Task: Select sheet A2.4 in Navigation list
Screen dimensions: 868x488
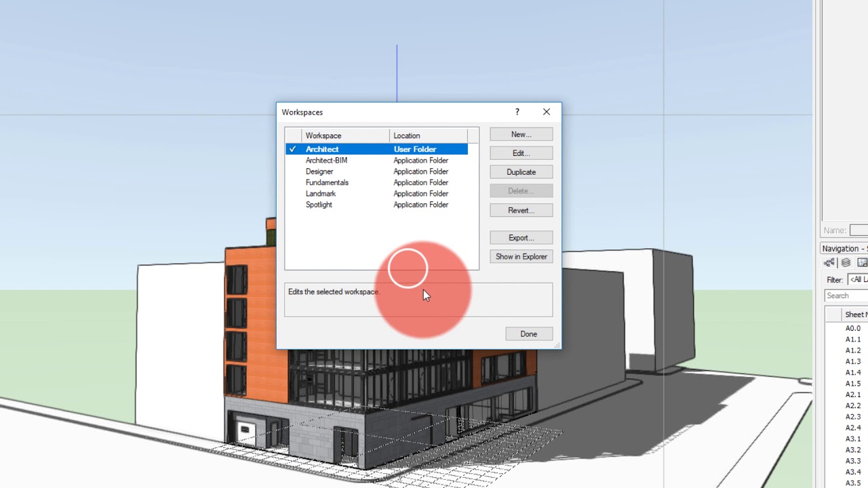Action: point(852,428)
